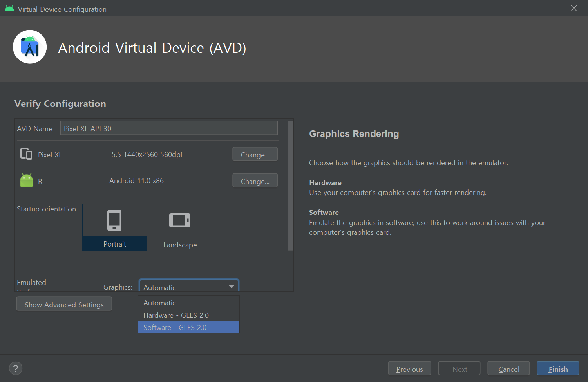Close the Virtual Device Configuration window
This screenshot has height=382, width=588.
(574, 8)
